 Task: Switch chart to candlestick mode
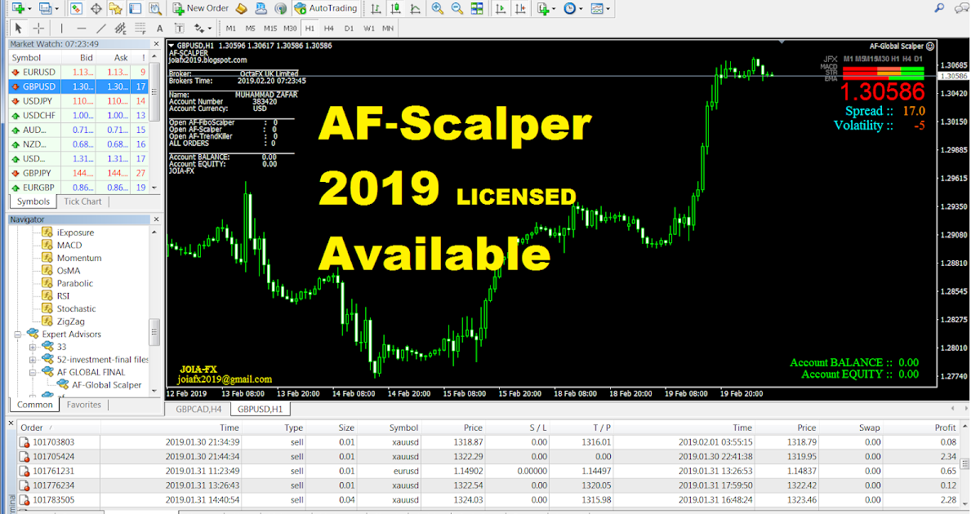(395, 8)
